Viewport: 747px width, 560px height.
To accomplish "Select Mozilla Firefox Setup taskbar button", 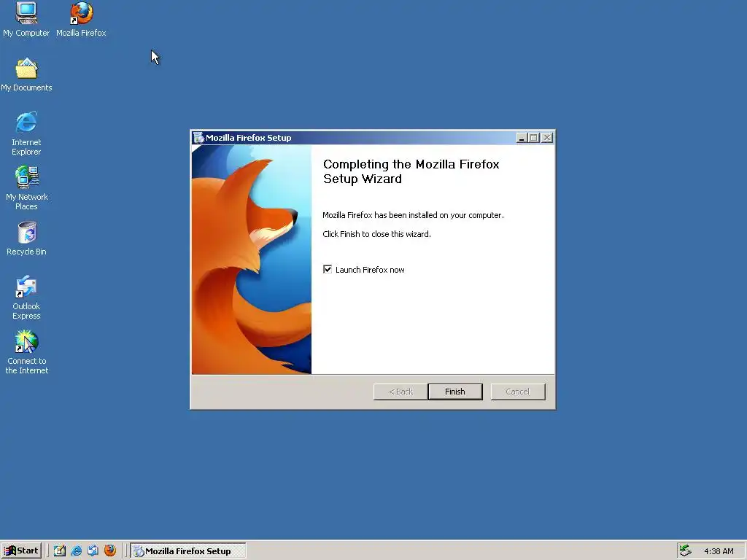I will tap(188, 551).
